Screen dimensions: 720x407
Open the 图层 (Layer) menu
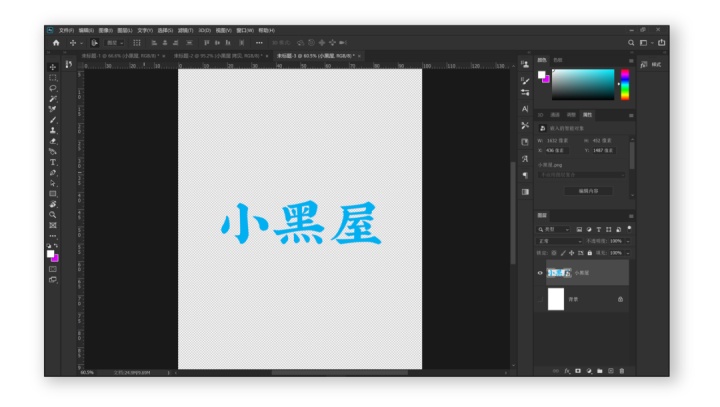[124, 30]
